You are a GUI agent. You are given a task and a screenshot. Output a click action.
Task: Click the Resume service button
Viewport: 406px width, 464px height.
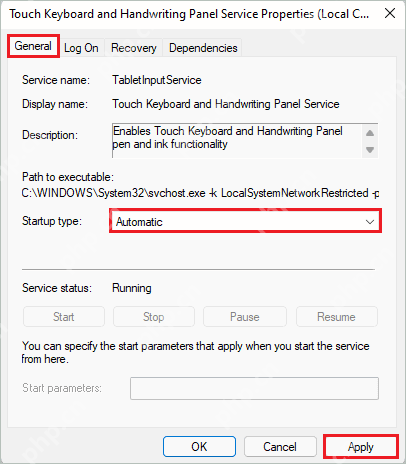coord(337,317)
